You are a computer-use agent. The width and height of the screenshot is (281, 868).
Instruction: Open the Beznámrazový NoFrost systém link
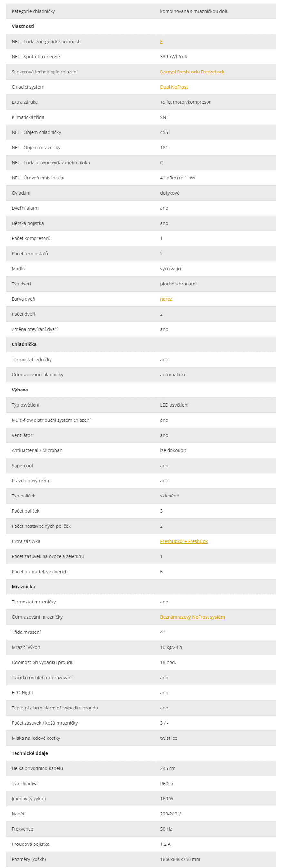coord(192,617)
